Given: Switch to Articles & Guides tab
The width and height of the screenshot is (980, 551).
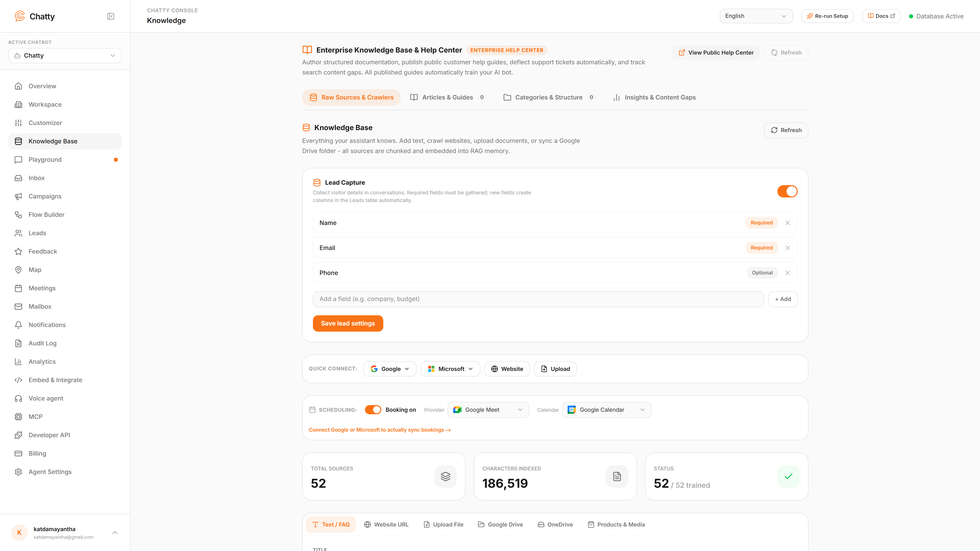Looking at the screenshot, I should point(447,97).
